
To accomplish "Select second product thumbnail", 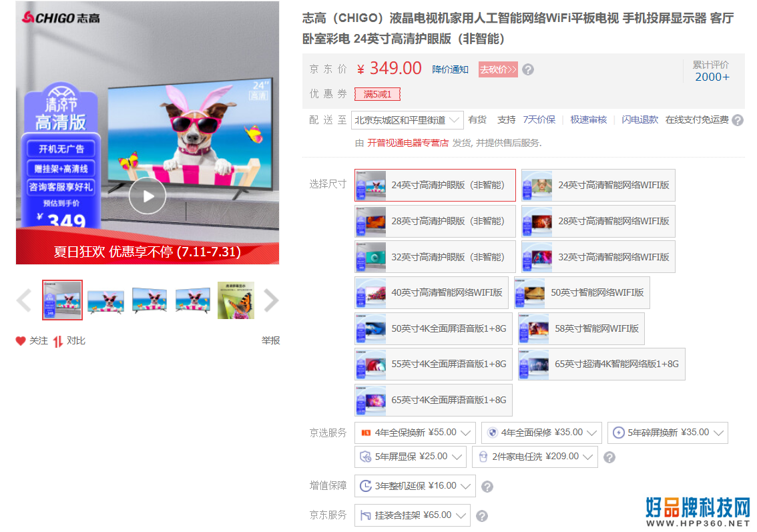I will point(105,300).
